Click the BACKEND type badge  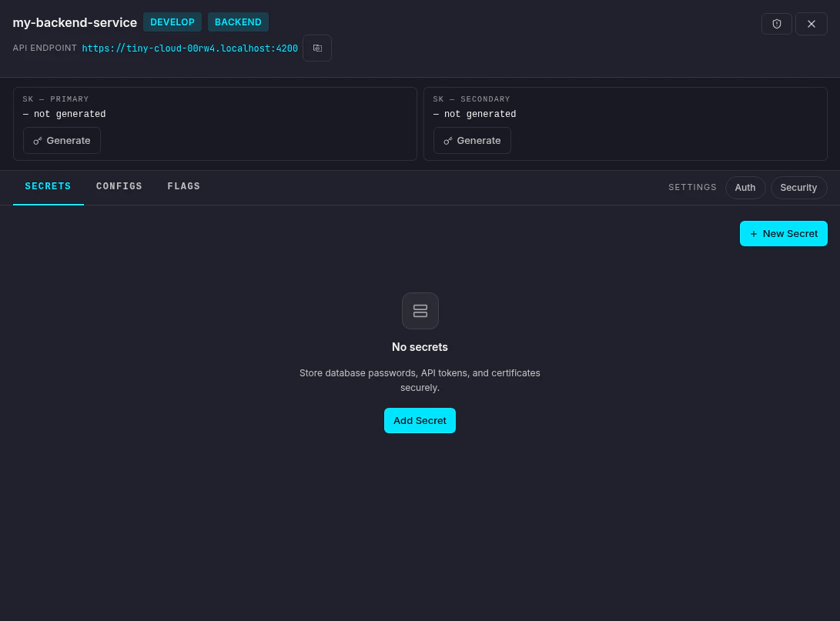click(x=238, y=22)
